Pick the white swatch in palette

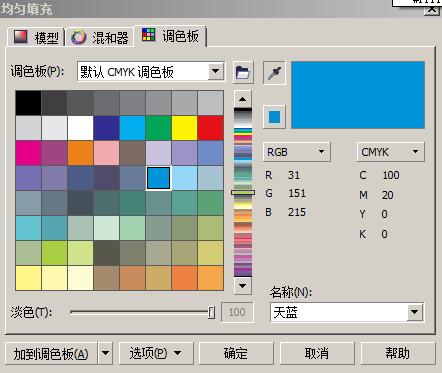[x=80, y=128]
